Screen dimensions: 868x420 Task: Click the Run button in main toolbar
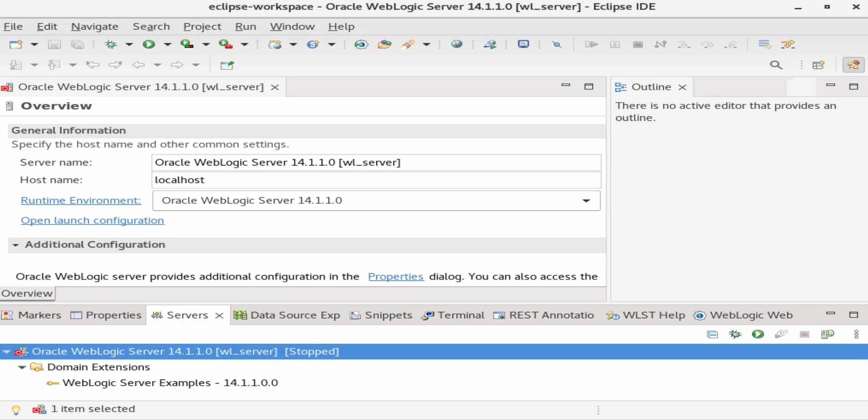149,44
